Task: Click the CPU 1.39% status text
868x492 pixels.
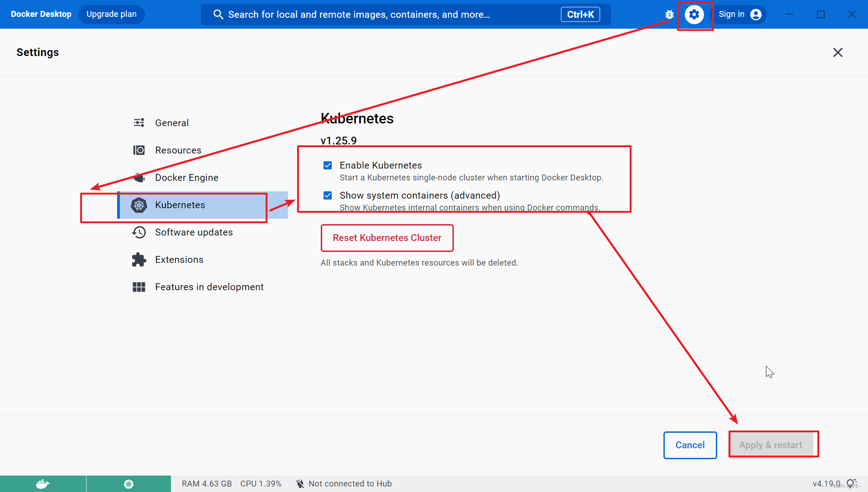Action: (261, 484)
